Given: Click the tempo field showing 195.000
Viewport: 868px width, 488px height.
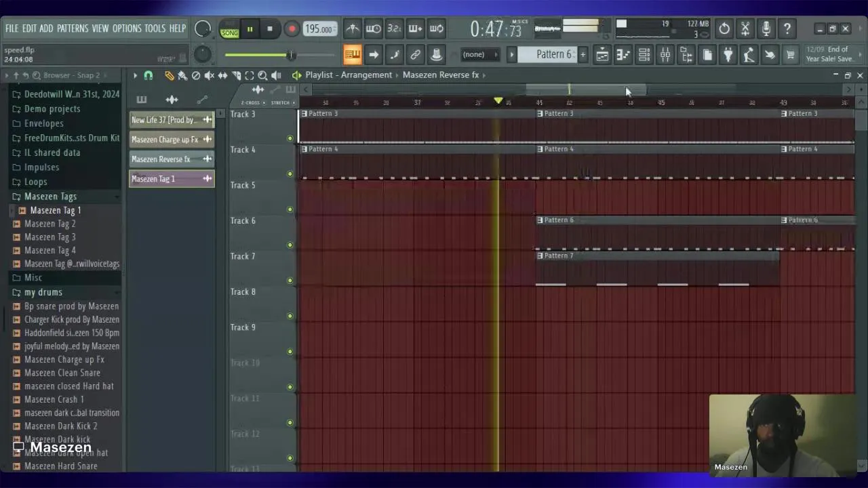Looking at the screenshot, I should click(x=319, y=29).
